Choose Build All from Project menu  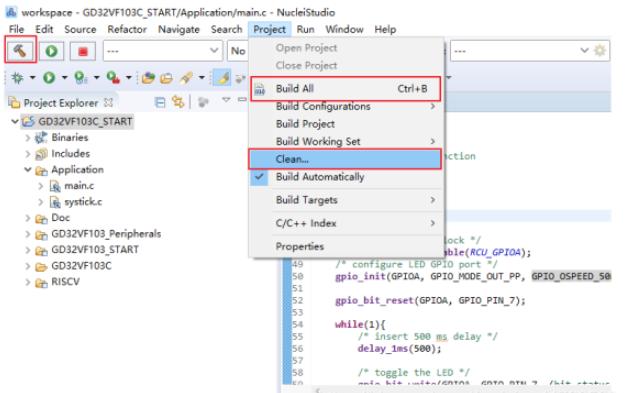(x=346, y=89)
